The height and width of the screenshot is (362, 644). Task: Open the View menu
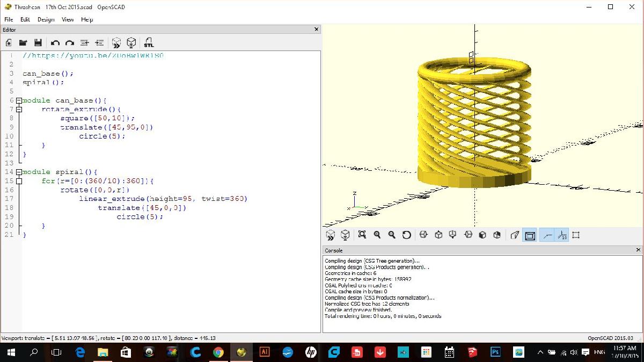tap(68, 19)
